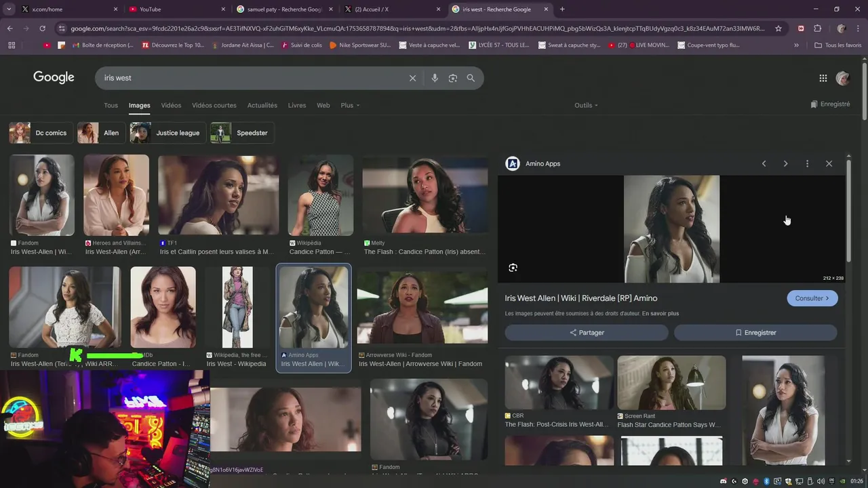Open the Nike Sportswear bookmark
This screenshot has width=868, height=488.
pos(360,45)
